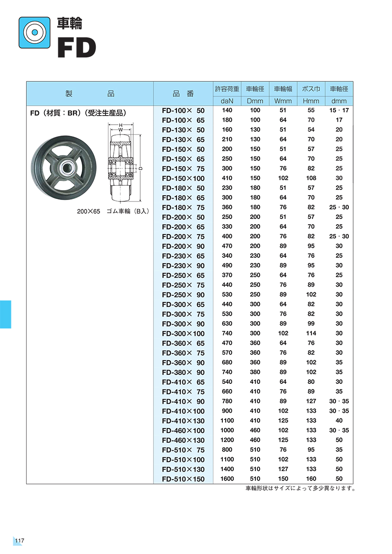Image resolution: width=392 pixels, height=554 pixels.
Task: Click boss width 99 in FD-300× 90 row
Action: point(311,324)
